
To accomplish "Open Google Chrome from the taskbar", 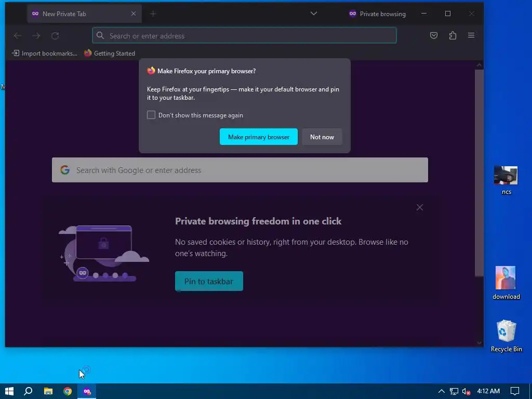I will tap(68, 391).
